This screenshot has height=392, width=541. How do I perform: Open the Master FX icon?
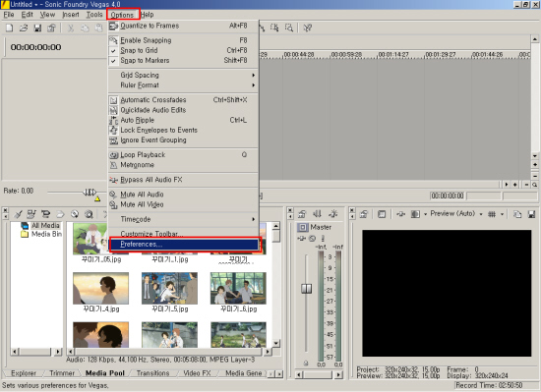301,238
